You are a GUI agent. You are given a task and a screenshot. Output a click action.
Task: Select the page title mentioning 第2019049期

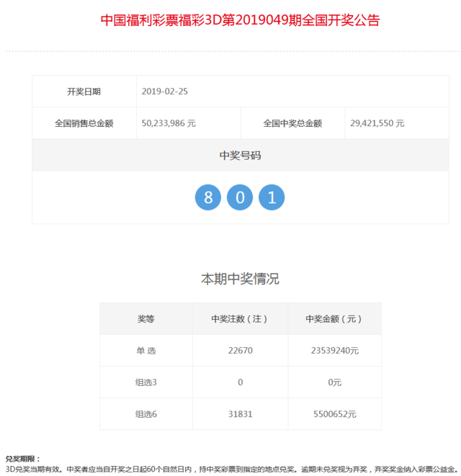point(240,20)
